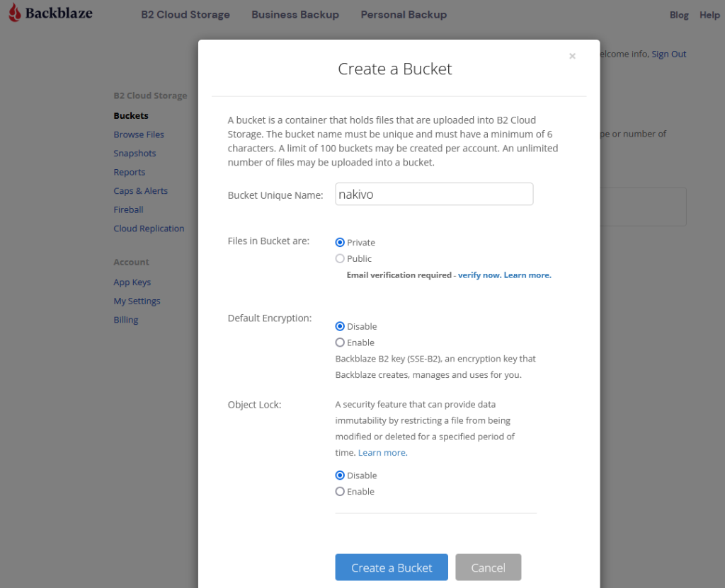The height and width of the screenshot is (588, 725).
Task: Set Object Lock to Disable
Action: 340,475
